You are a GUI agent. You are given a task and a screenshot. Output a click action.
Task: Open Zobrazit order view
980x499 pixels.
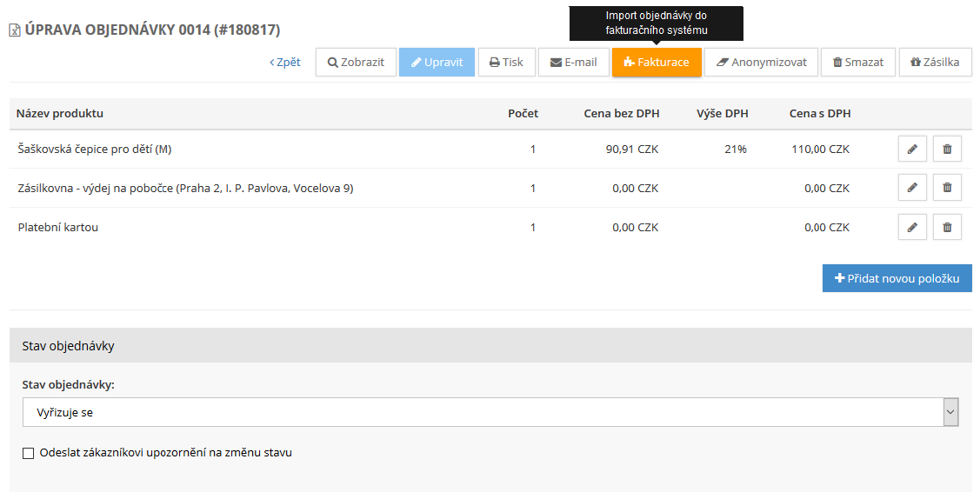(356, 63)
